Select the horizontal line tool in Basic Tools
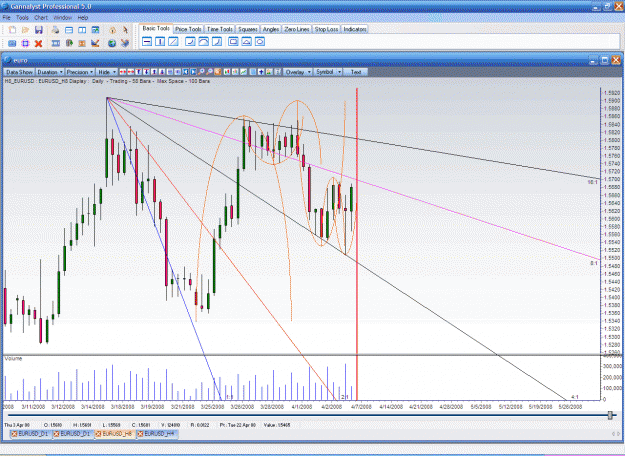Viewport: 625px width, 456px height. (x=147, y=41)
